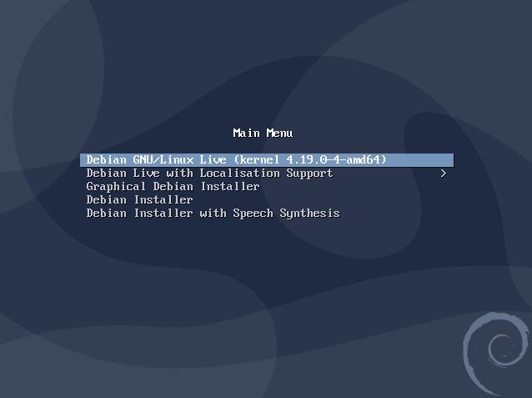Viewport: 532px width, 398px height.
Task: Launch the Graphical Debian Installer
Action: click(173, 186)
